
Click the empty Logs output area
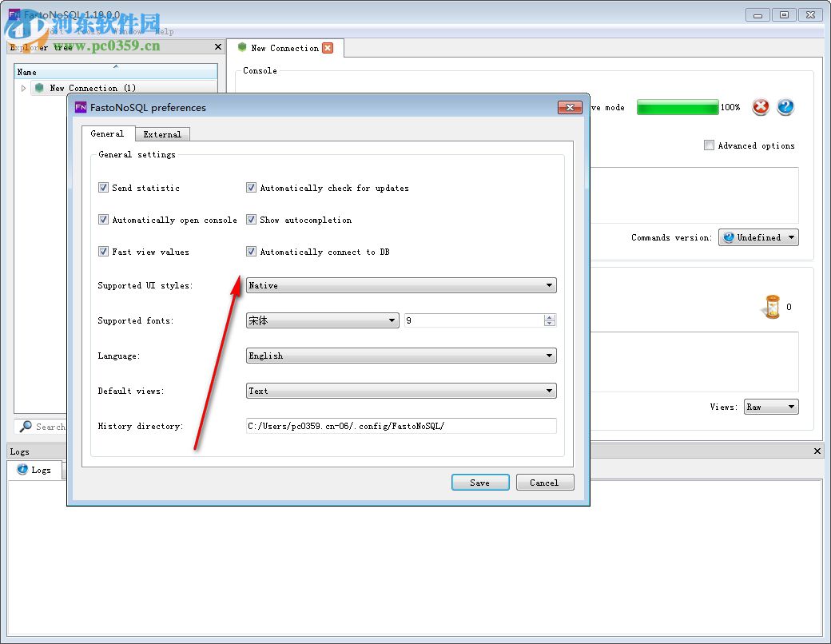[x=415, y=557]
